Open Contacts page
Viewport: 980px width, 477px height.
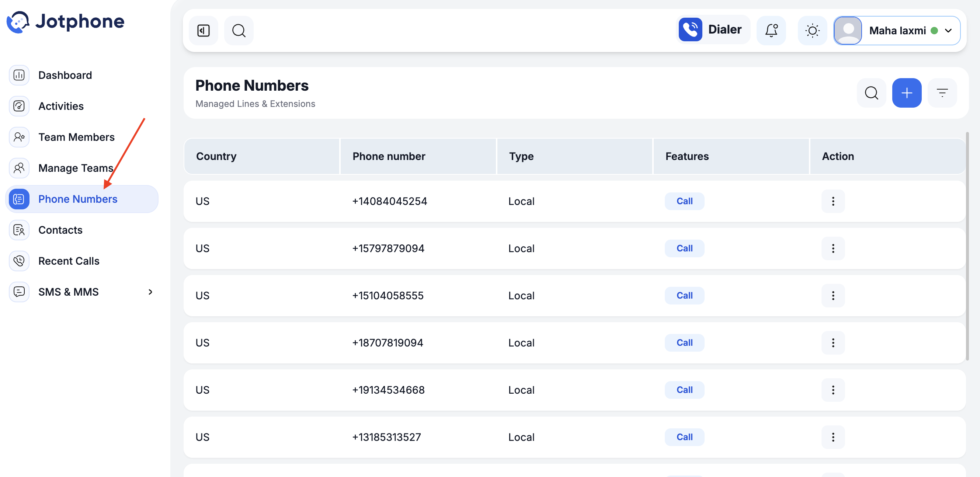point(82,230)
